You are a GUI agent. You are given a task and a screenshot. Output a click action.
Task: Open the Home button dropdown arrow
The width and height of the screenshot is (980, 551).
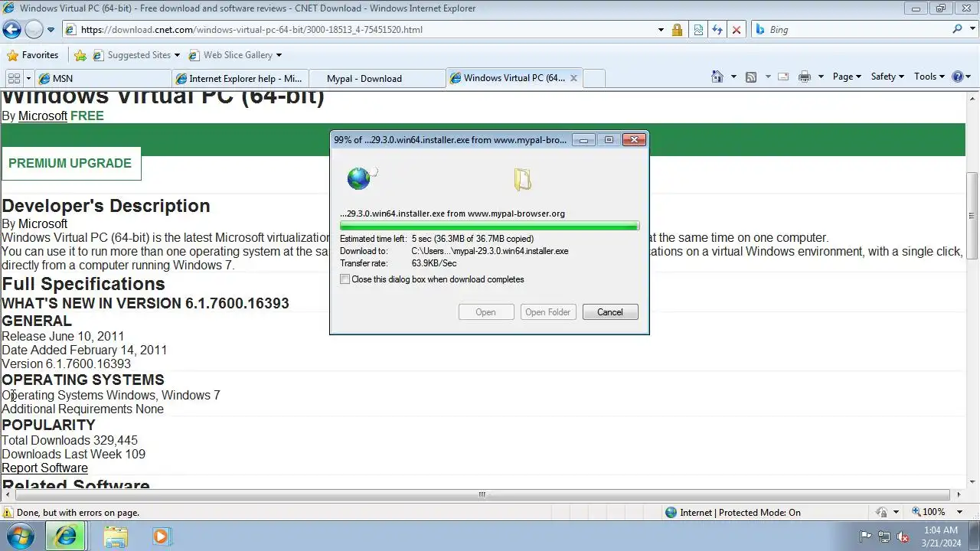[733, 77]
